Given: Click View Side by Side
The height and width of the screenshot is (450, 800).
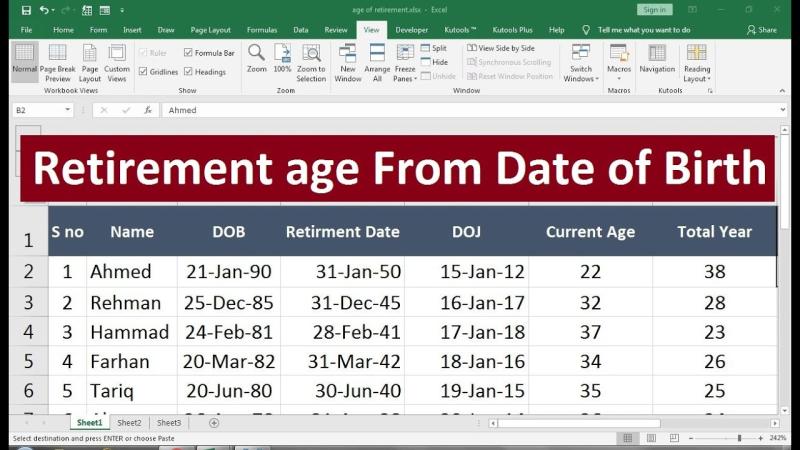Looking at the screenshot, I should click(x=501, y=48).
